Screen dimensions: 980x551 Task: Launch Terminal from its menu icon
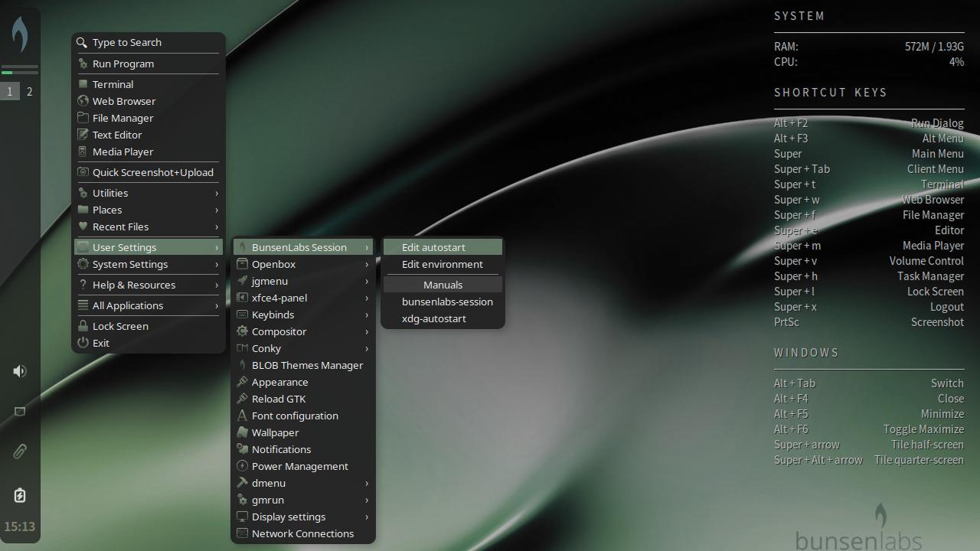pyautogui.click(x=83, y=84)
